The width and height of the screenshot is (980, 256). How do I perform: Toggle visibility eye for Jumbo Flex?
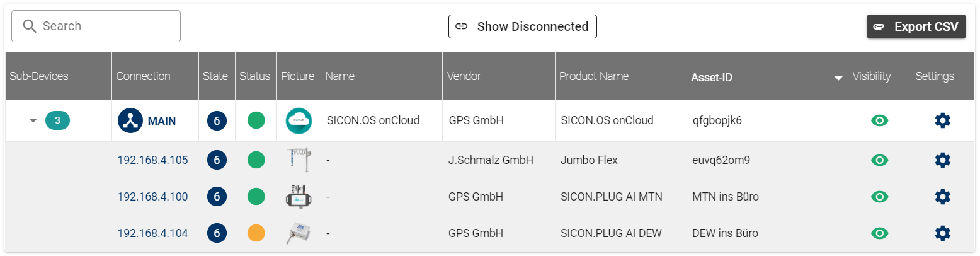pos(879,160)
